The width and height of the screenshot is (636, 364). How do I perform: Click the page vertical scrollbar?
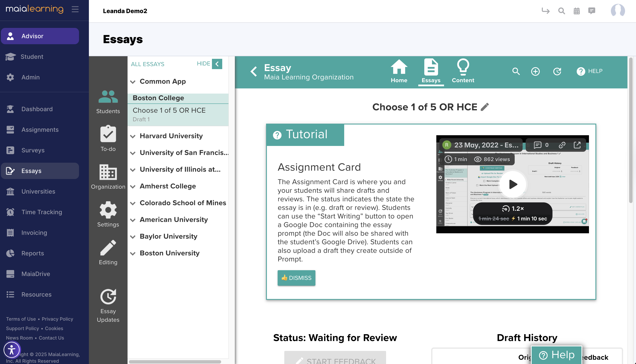pos(631,130)
